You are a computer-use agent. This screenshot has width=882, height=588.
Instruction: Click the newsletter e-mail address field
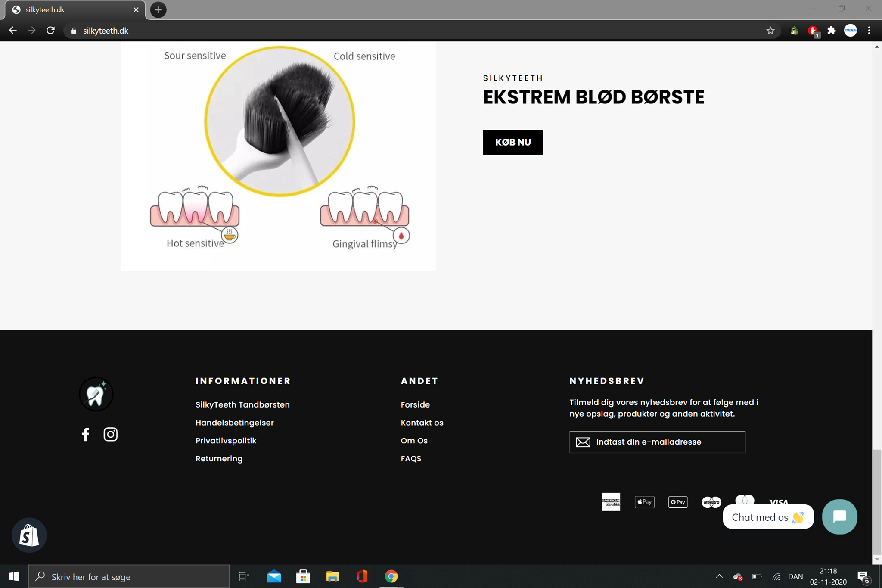coord(663,442)
